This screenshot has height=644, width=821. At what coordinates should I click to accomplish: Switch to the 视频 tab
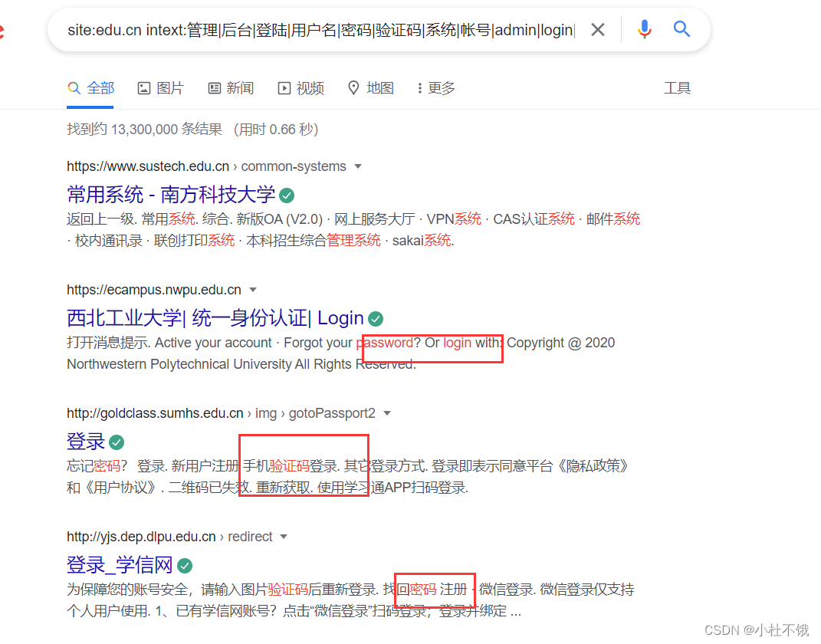pos(301,88)
